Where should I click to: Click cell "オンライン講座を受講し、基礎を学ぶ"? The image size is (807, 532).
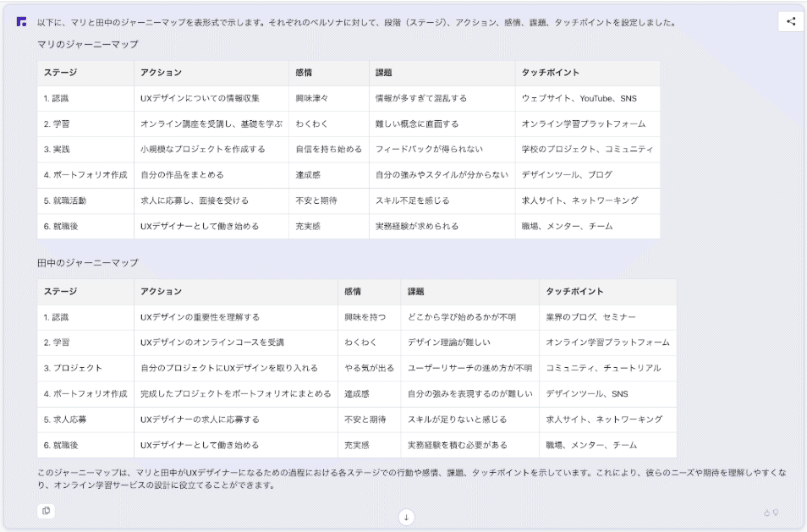211,124
